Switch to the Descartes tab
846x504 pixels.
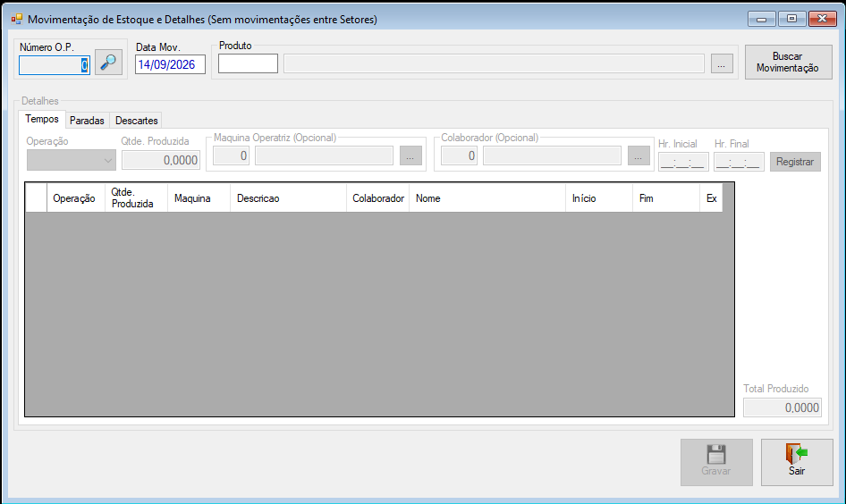click(x=137, y=121)
